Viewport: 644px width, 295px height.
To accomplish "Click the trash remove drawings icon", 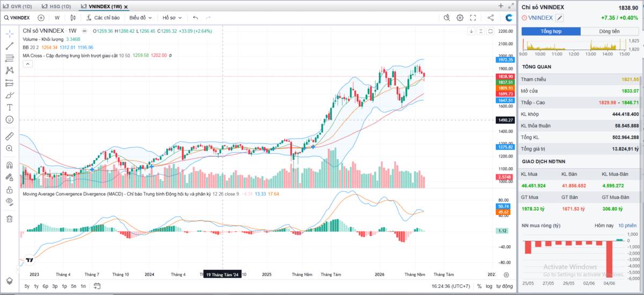I will click(x=9, y=219).
